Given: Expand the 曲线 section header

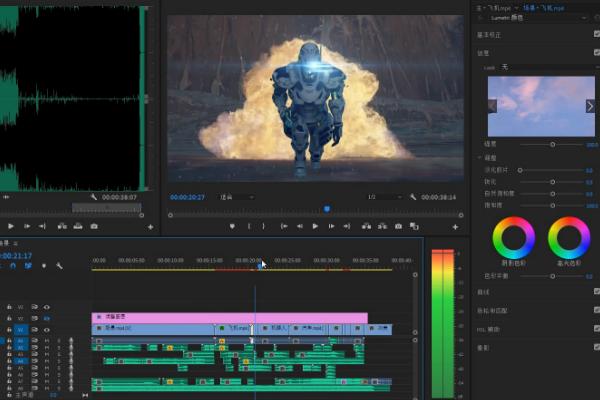Looking at the screenshot, I should coord(483,292).
